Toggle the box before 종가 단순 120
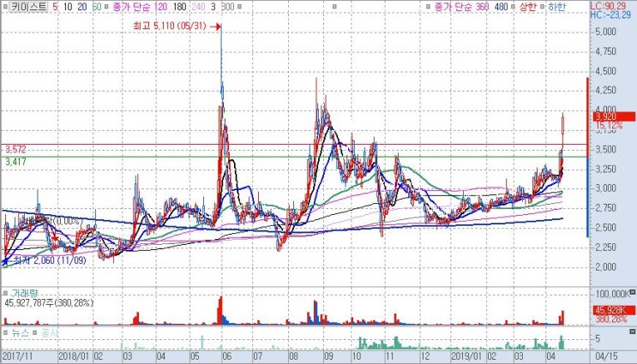The image size is (637, 364). (x=106, y=7)
